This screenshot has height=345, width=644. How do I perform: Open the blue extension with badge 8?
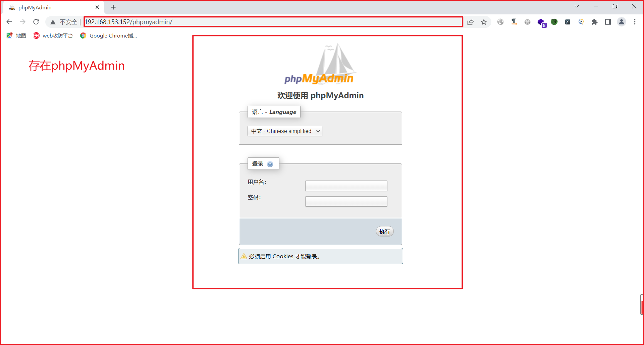[541, 22]
